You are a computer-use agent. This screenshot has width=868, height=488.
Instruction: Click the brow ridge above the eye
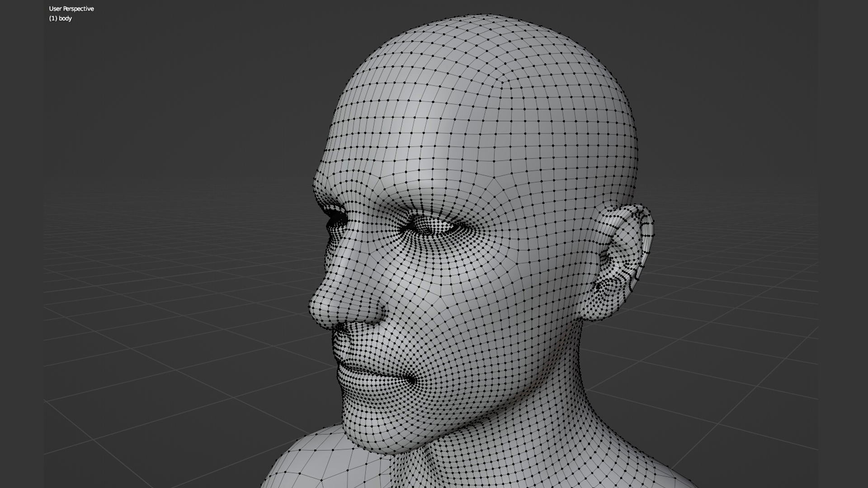(x=407, y=199)
